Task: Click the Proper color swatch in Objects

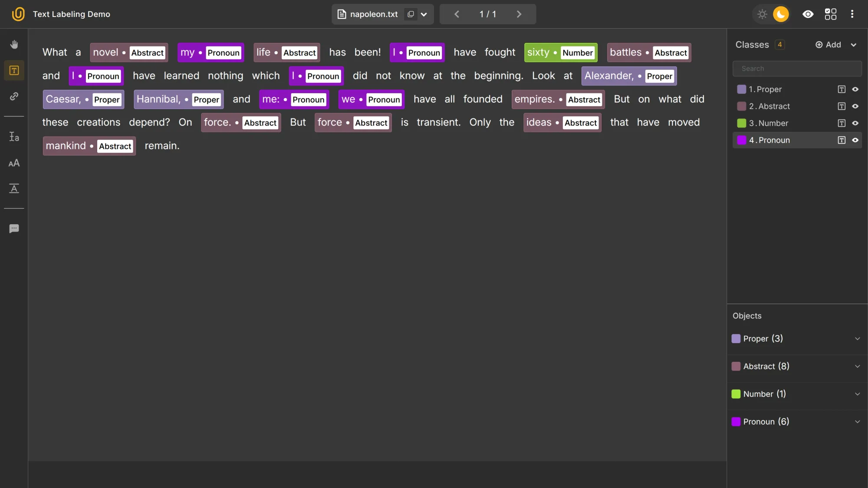Action: [x=736, y=339]
